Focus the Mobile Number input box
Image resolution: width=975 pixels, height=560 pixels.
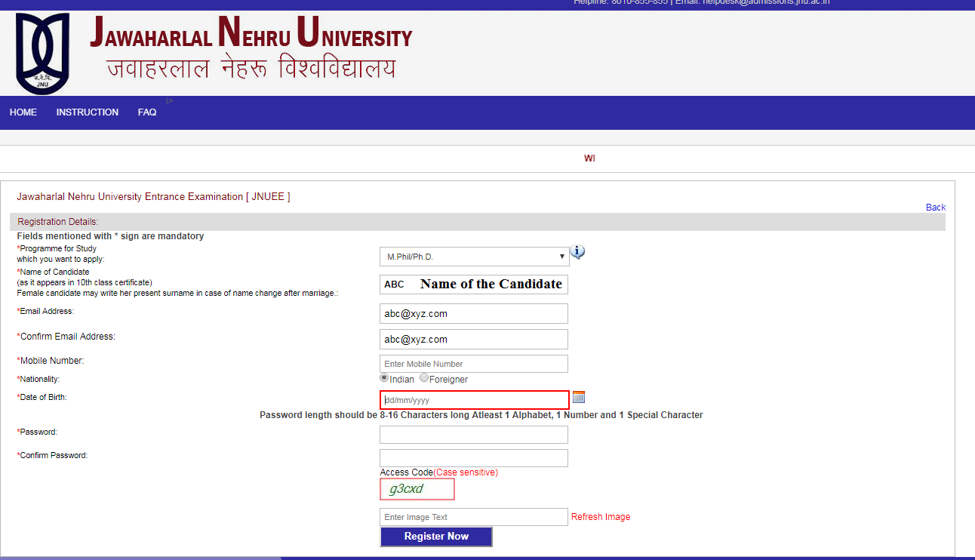coord(474,364)
